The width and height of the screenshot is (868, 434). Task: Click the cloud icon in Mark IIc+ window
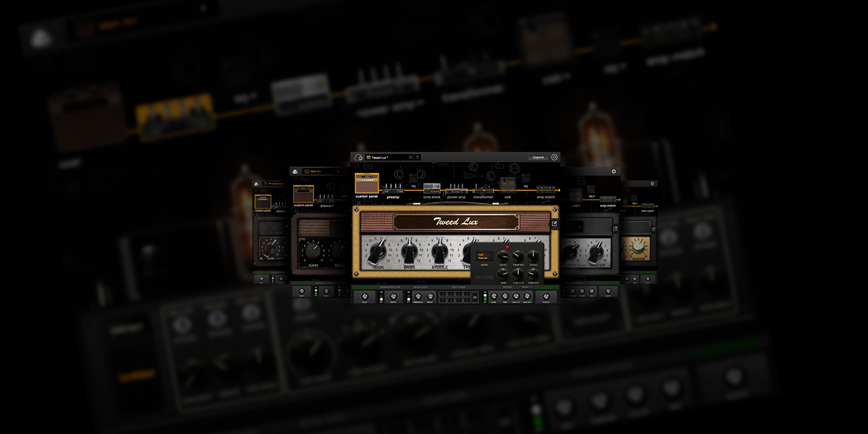(296, 171)
